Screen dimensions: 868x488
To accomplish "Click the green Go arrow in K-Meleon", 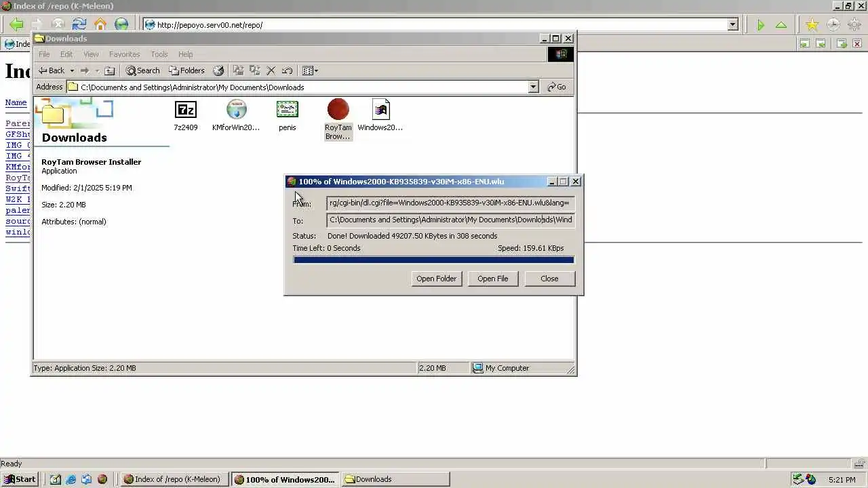I will coord(760,25).
